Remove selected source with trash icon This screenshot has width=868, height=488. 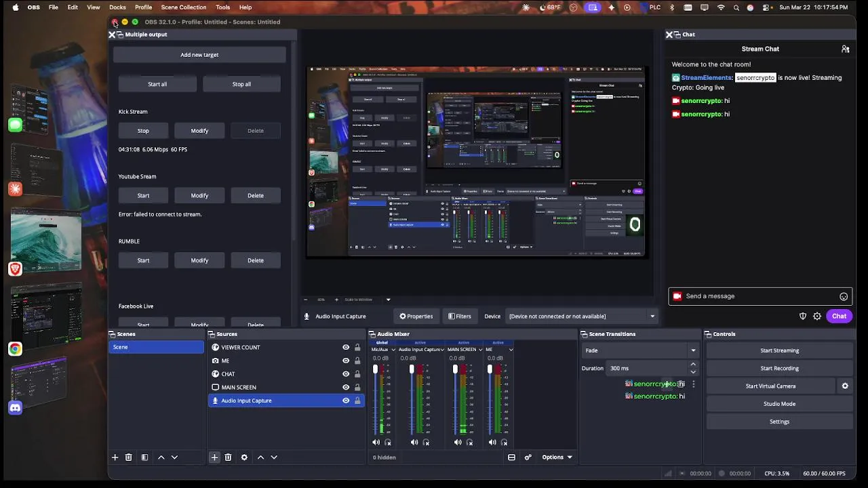[x=228, y=457]
